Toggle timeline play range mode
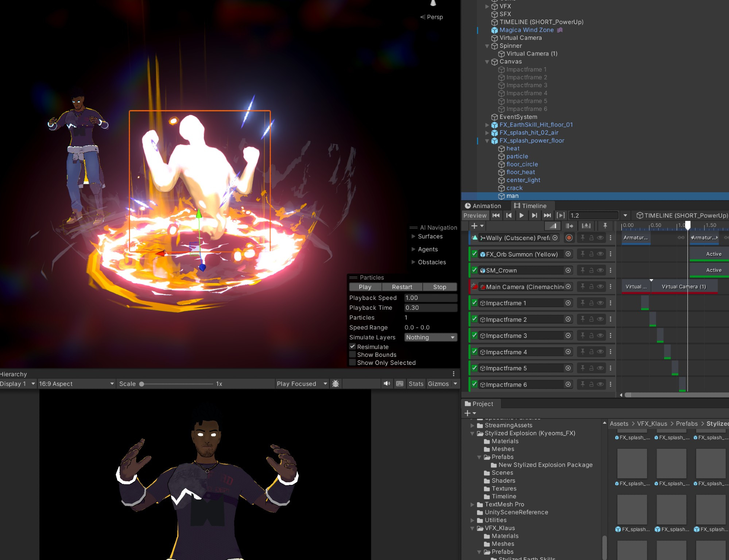 (x=561, y=216)
